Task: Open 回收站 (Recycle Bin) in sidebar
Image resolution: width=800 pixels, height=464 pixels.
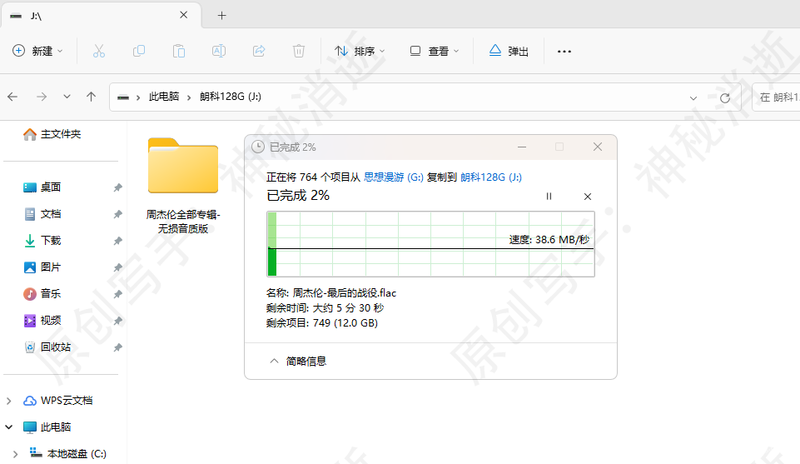Action: [47, 347]
